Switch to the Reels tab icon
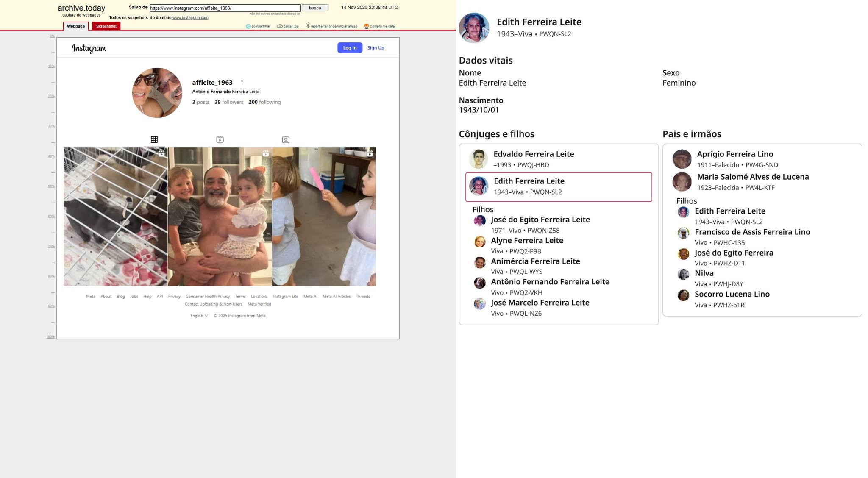Viewport: 868px width, 478px height. (x=220, y=139)
